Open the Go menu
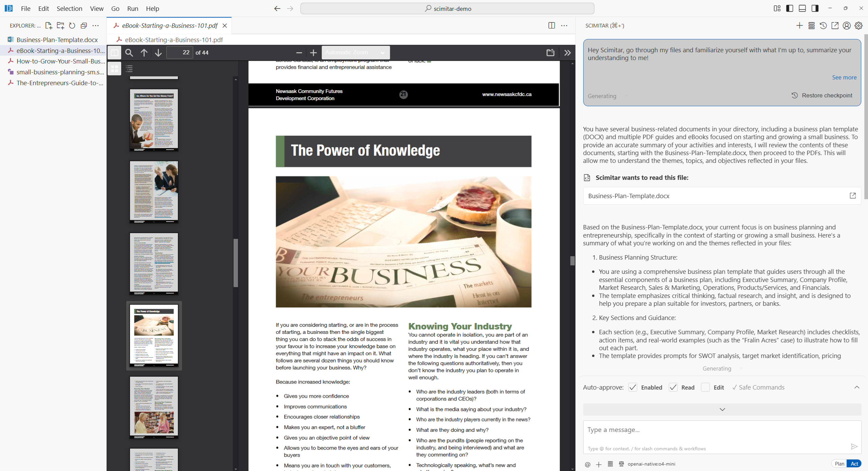The image size is (868, 471). (115, 8)
